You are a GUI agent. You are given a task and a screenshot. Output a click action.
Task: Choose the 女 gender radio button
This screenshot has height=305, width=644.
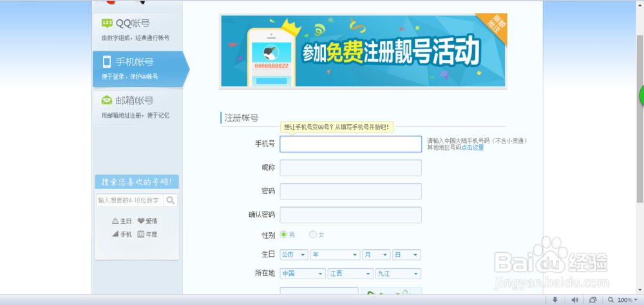[313, 235]
